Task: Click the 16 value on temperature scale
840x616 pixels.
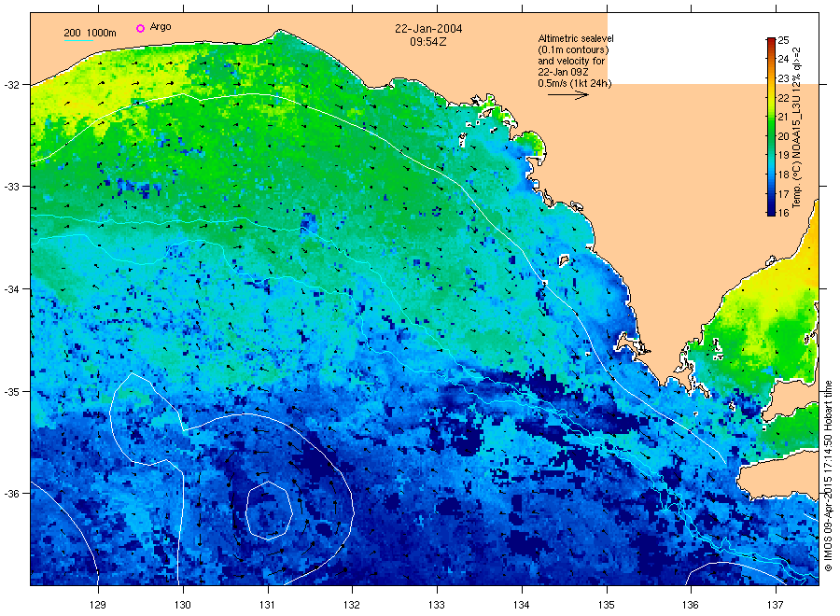Action: pos(783,213)
